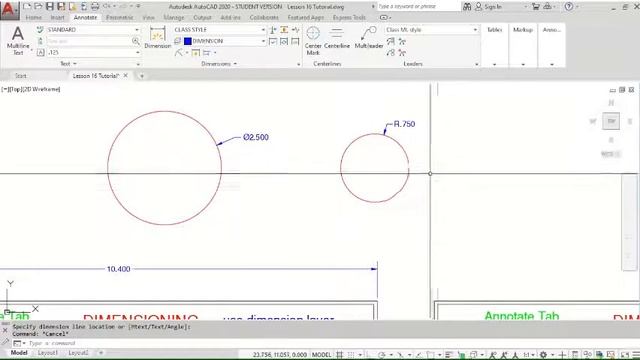Click the Collect leaders icon

click(391, 53)
